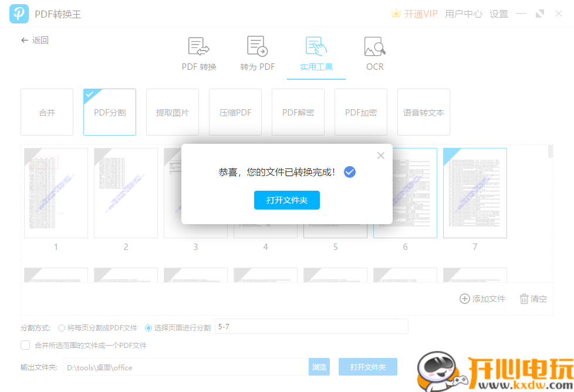Select the 选择页面进行分割 option
The width and height of the screenshot is (574, 392).
pyautogui.click(x=148, y=328)
